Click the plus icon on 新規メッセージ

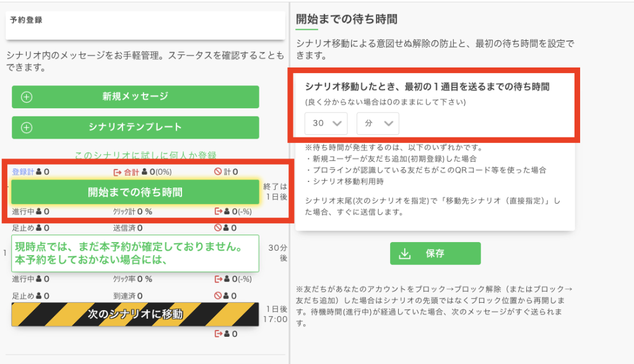click(x=27, y=97)
